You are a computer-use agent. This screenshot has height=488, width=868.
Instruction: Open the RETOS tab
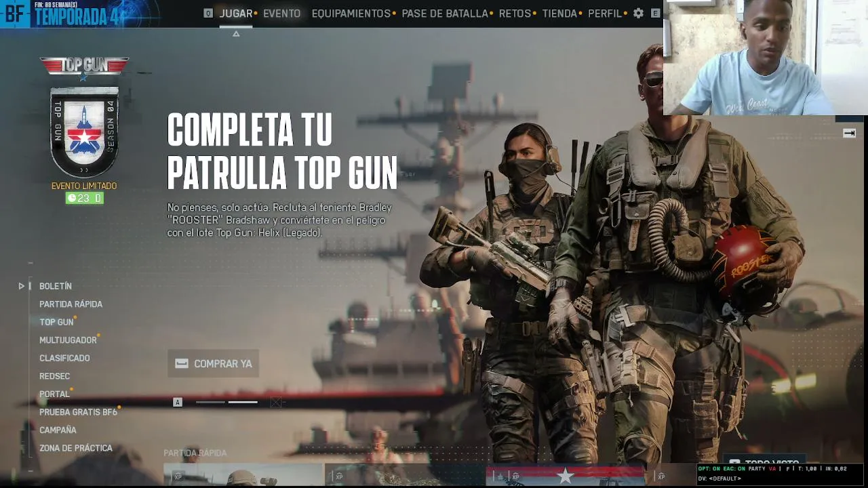515,14
